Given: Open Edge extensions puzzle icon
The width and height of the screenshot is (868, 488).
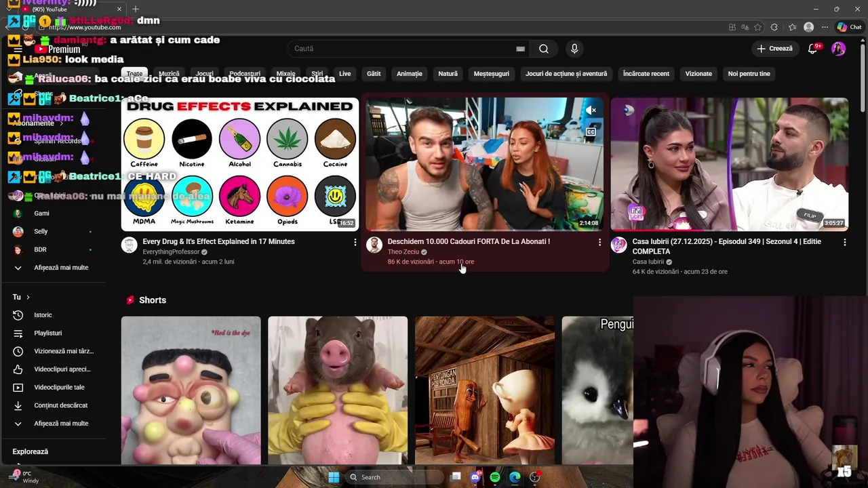Looking at the screenshot, I should (774, 27).
